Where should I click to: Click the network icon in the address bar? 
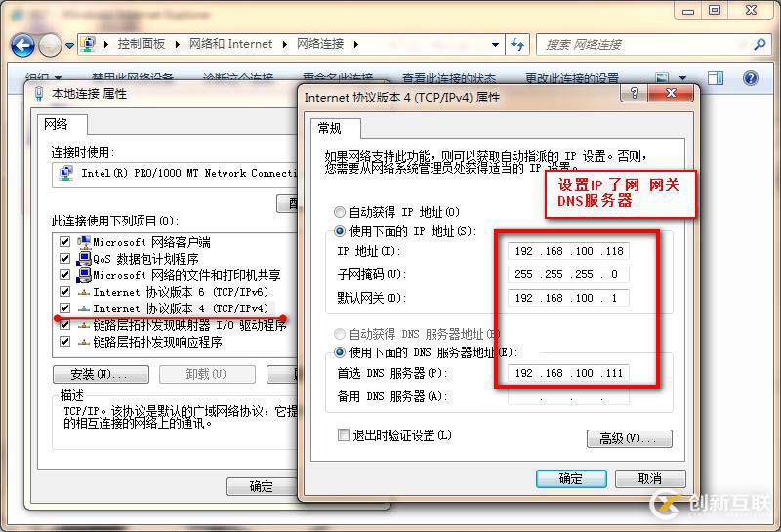(89, 44)
